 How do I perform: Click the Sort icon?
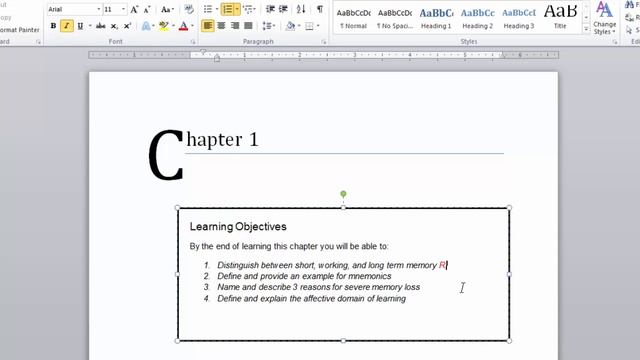point(301,9)
